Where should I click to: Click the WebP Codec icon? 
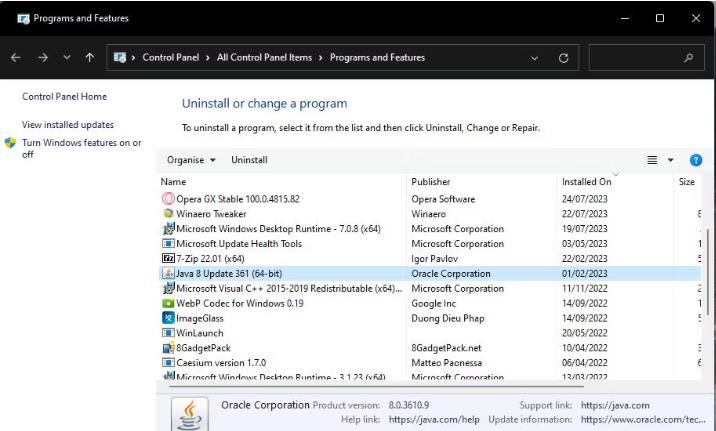click(168, 303)
